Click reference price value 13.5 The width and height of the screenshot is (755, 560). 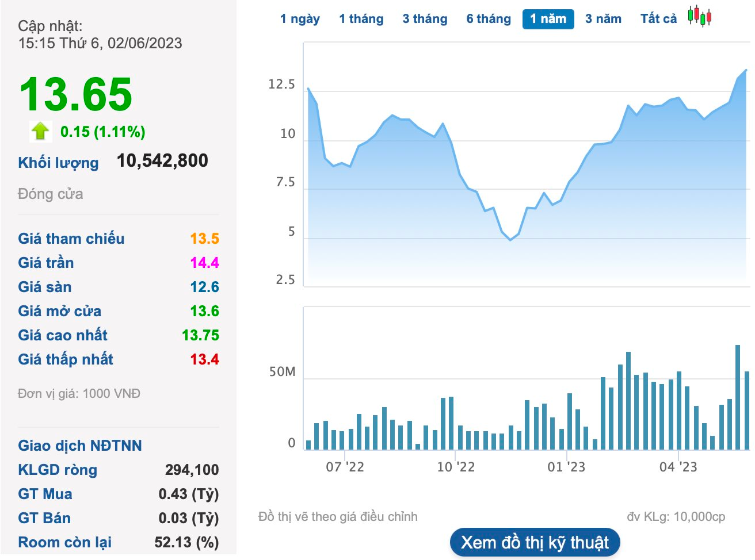coord(205,239)
